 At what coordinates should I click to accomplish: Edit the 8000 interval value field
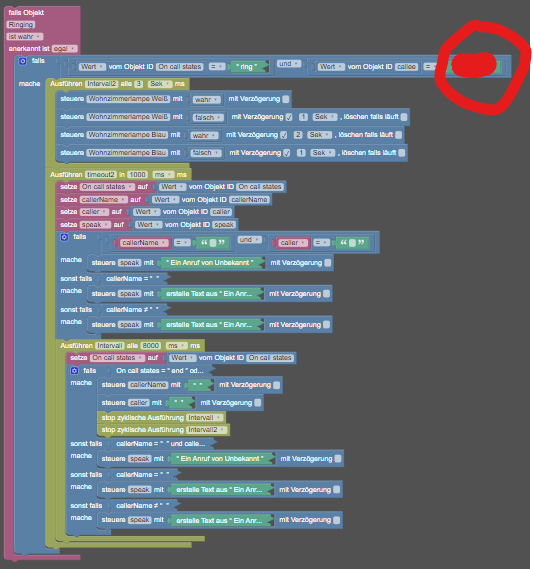pos(151,346)
